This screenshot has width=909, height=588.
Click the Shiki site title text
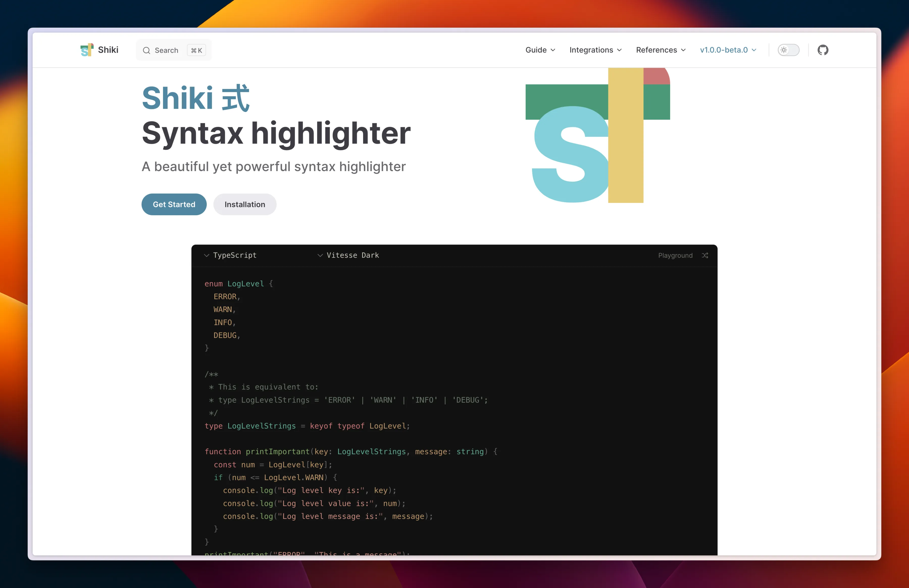(x=108, y=50)
